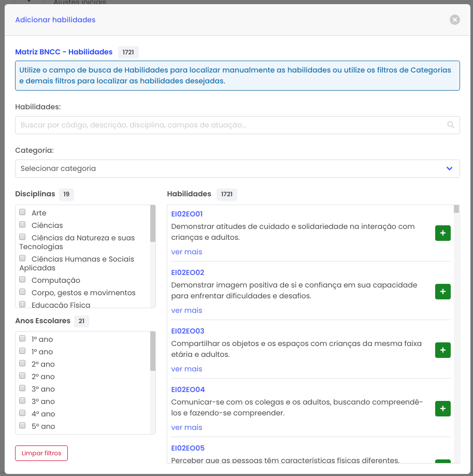Image resolution: width=473 pixels, height=476 pixels.
Task: Open the EI02EO05 skill code link
Action: pyautogui.click(x=188, y=448)
